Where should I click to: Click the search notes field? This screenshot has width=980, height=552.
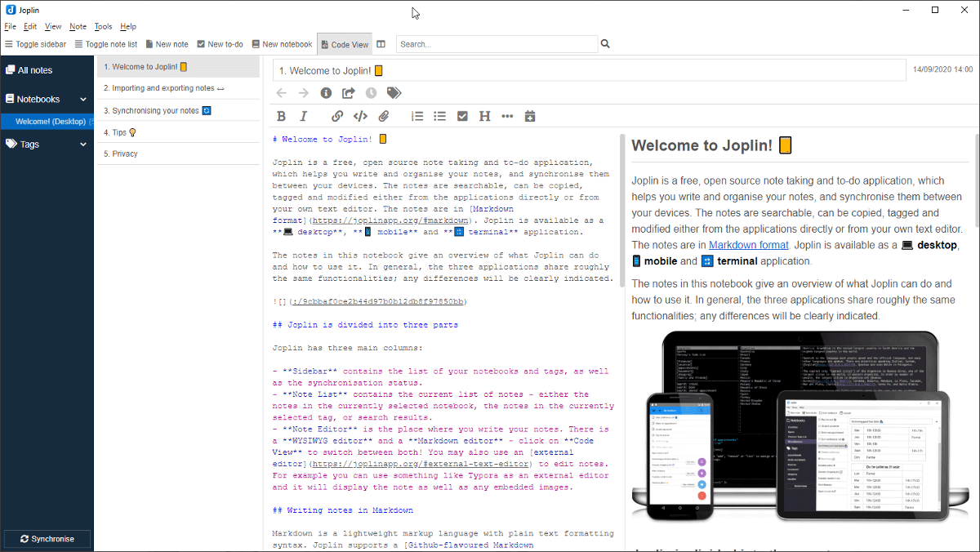497,44
